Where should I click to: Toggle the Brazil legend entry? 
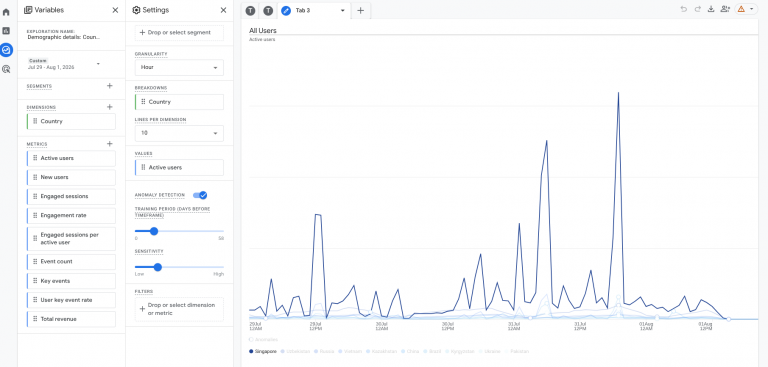click(432, 351)
